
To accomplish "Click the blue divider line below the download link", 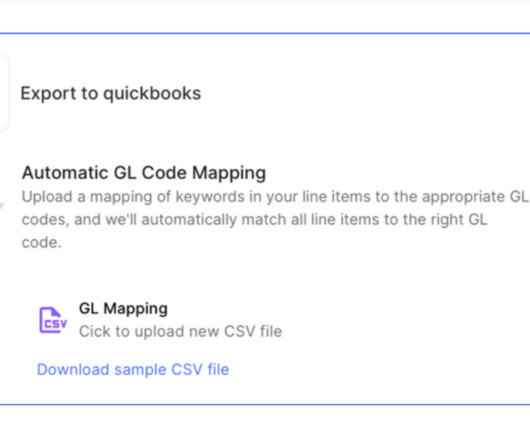I will [x=265, y=404].
